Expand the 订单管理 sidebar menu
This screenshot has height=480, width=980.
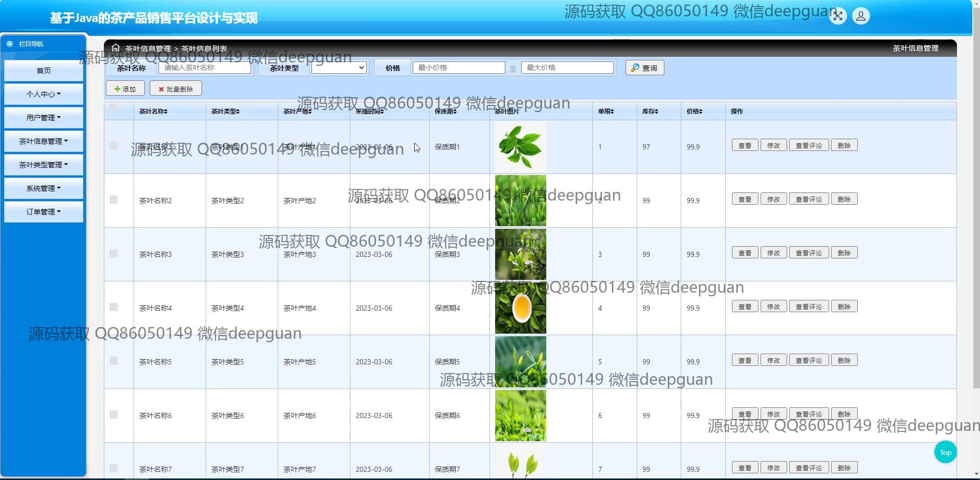tap(43, 212)
